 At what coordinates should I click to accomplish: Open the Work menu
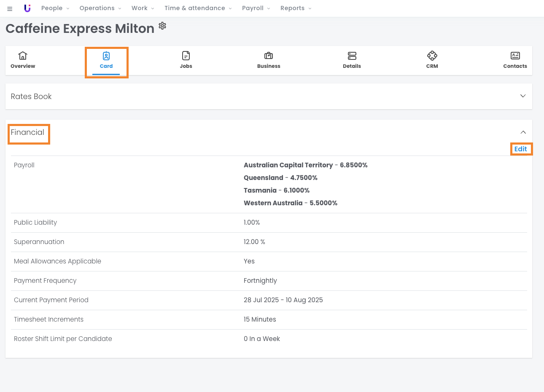click(x=143, y=8)
